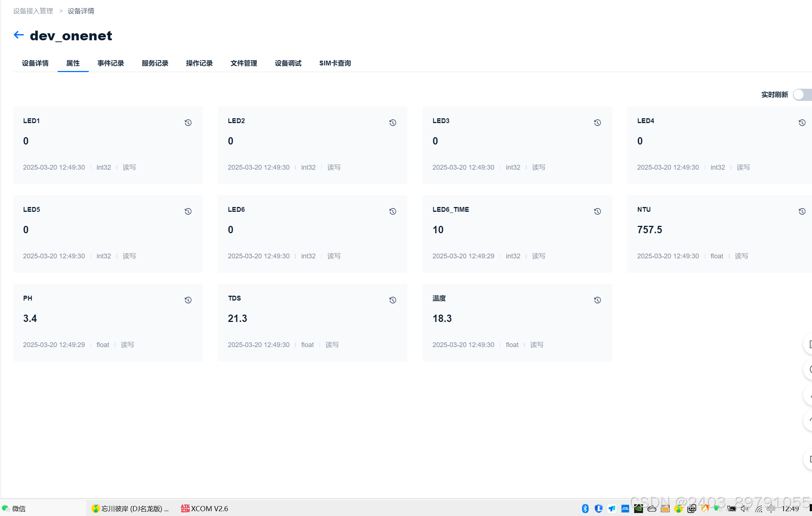The height and width of the screenshot is (516, 812).
Task: Enable the 实时刷新 toggle switch
Action: coord(803,95)
